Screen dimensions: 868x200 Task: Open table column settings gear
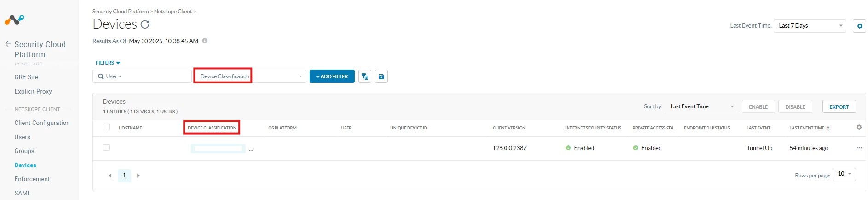tap(859, 127)
